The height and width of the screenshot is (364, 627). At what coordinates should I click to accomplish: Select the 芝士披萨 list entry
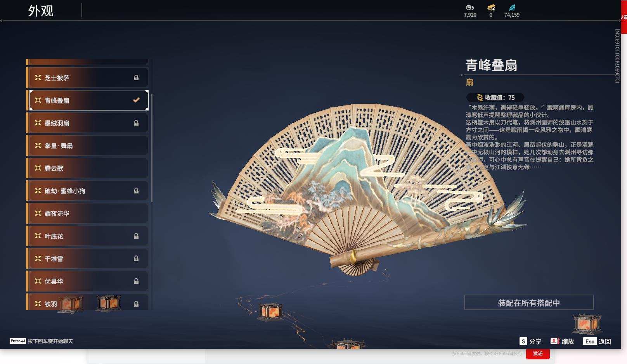click(87, 77)
